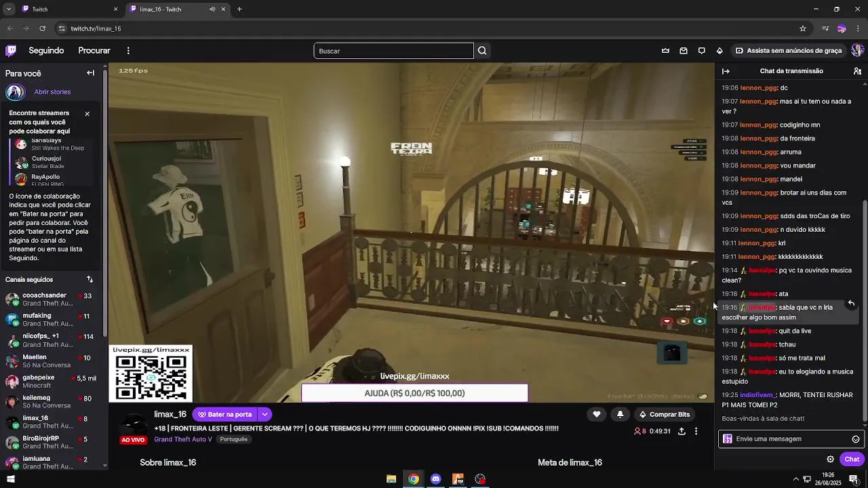Open the iamluana channel
Image resolution: width=868 pixels, height=488 pixels.
[53, 462]
